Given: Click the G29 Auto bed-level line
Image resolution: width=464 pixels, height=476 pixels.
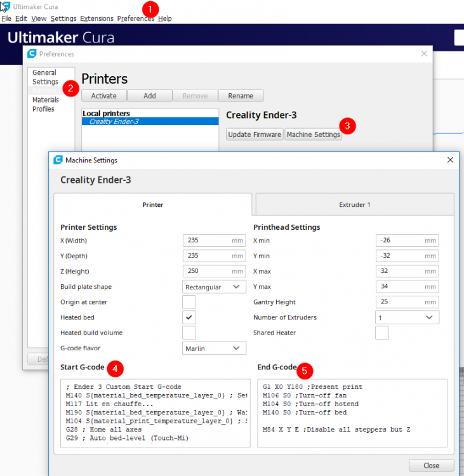Looking at the screenshot, I should tap(127, 438).
